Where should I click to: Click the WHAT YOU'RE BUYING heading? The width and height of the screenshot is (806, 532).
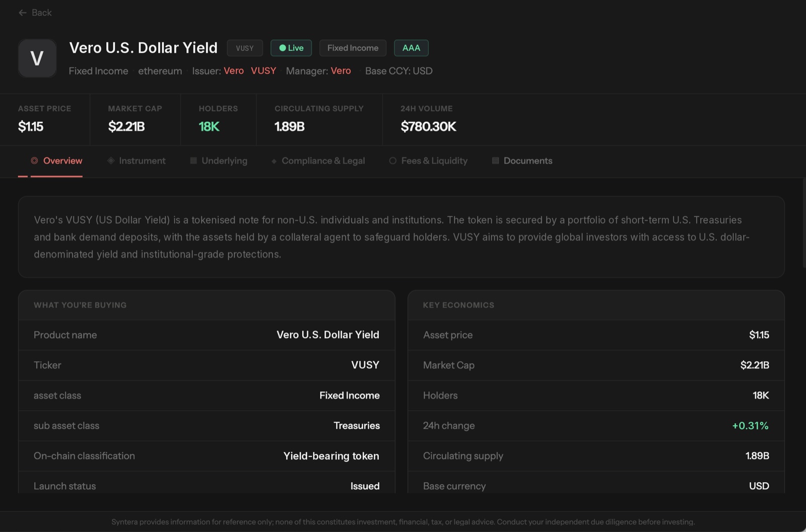point(80,305)
